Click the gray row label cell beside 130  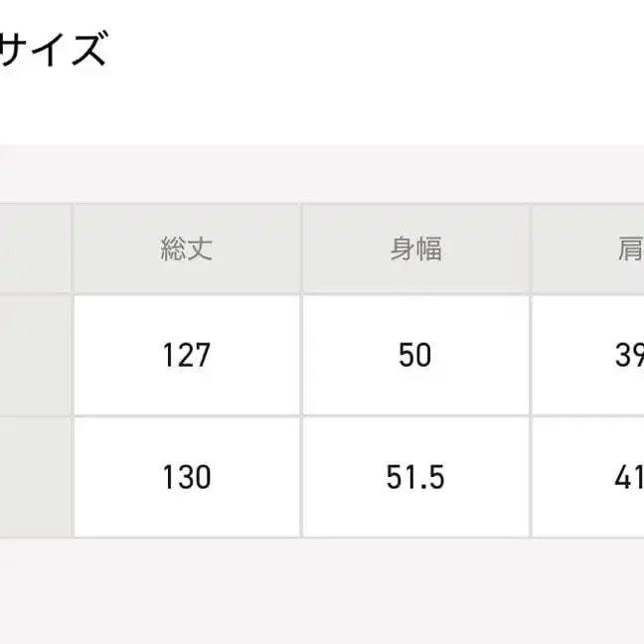pos(35,477)
